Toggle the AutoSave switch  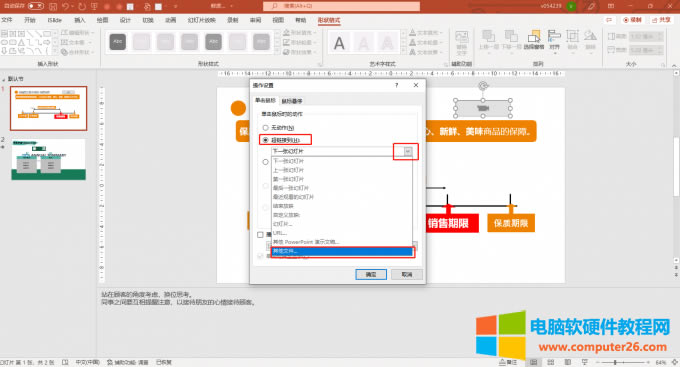pos(36,7)
